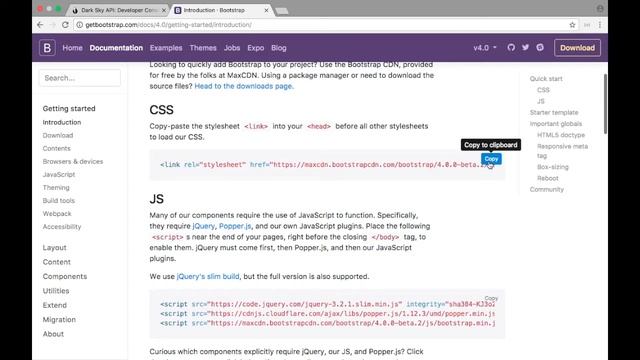Open Theming in the sidebar

(56, 187)
